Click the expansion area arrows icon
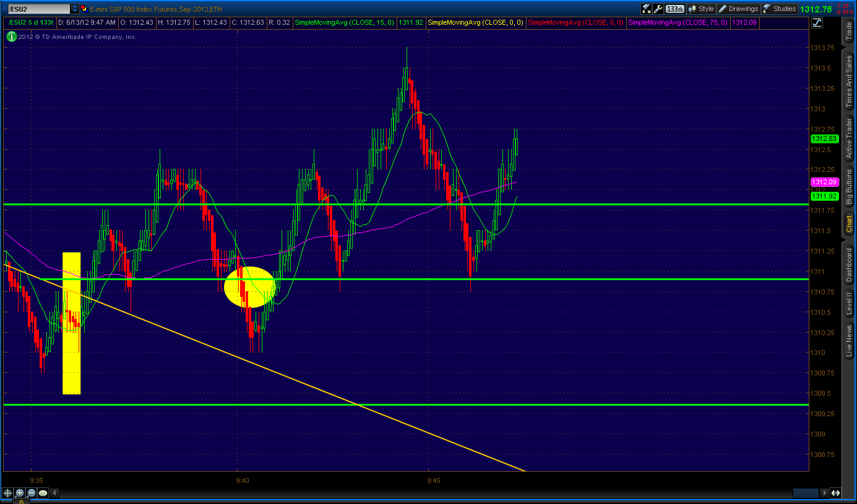857x504 pixels. point(835,493)
